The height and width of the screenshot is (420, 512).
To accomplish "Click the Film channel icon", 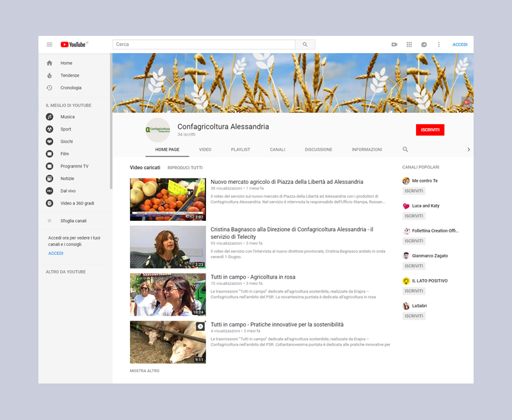I will click(49, 154).
